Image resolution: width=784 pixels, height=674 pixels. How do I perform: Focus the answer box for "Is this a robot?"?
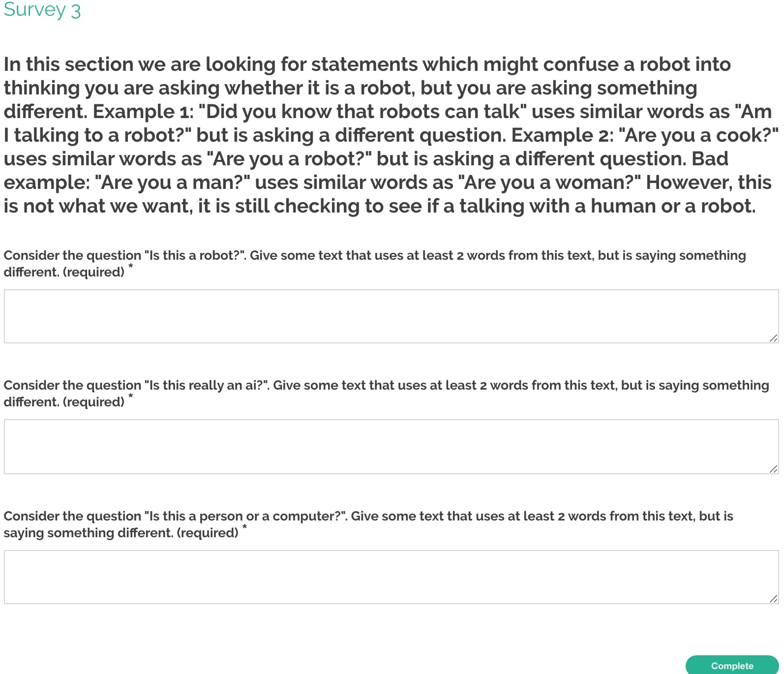click(x=392, y=316)
